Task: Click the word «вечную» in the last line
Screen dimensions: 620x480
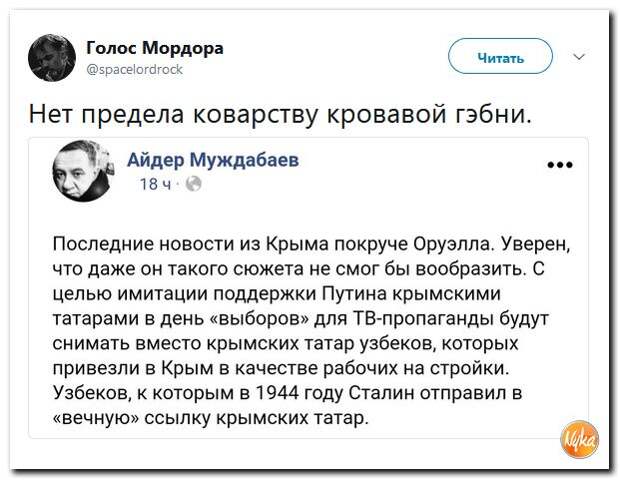Action: coord(96,418)
